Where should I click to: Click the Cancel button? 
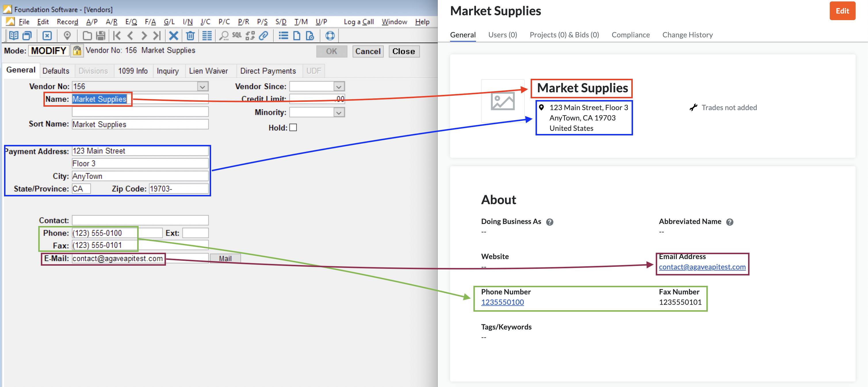368,51
